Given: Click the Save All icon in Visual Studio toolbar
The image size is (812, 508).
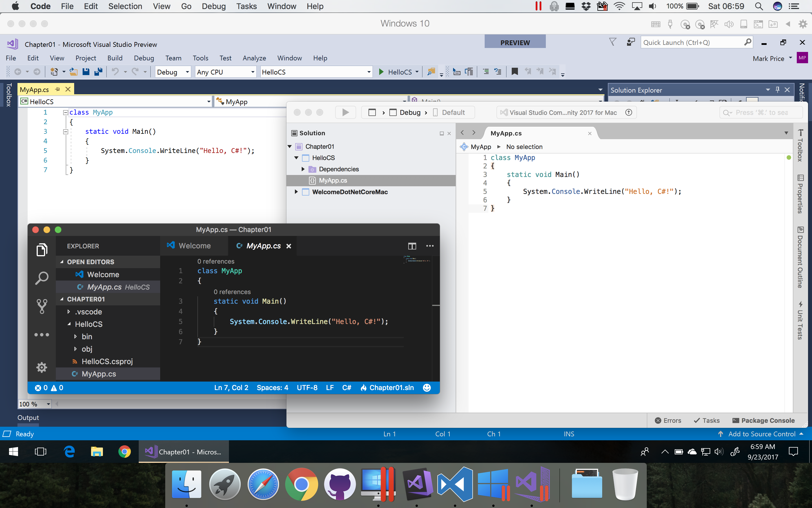Looking at the screenshot, I should tap(98, 72).
